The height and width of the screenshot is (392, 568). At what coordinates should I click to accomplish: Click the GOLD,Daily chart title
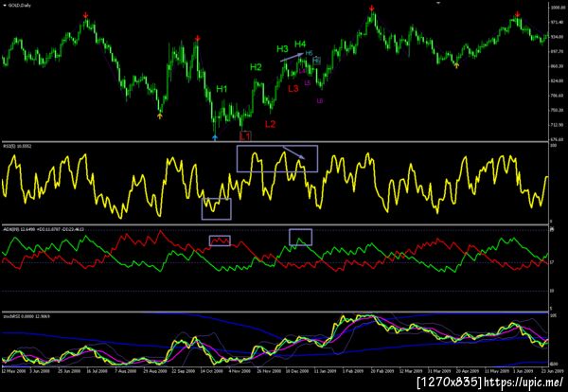(19, 6)
